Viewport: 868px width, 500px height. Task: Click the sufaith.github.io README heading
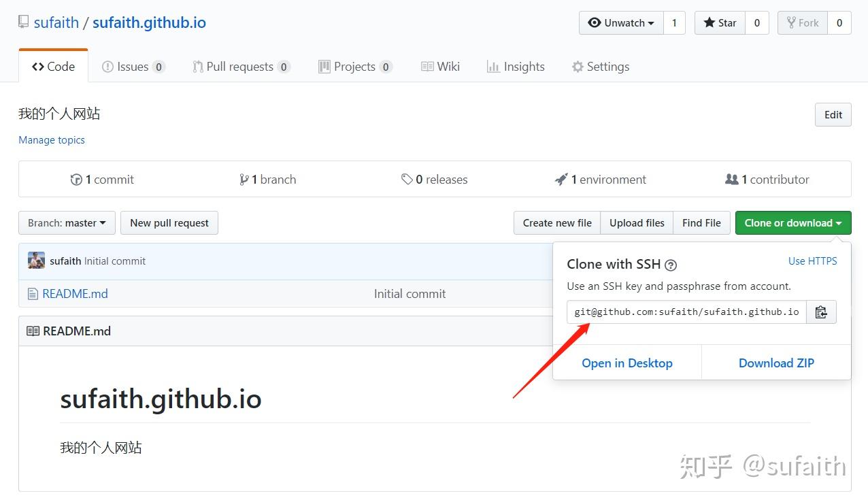click(161, 399)
